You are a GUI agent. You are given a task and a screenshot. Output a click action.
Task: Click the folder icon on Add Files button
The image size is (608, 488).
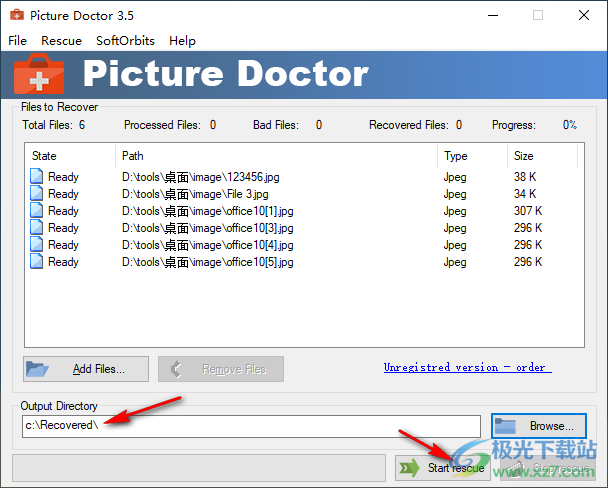pos(37,369)
